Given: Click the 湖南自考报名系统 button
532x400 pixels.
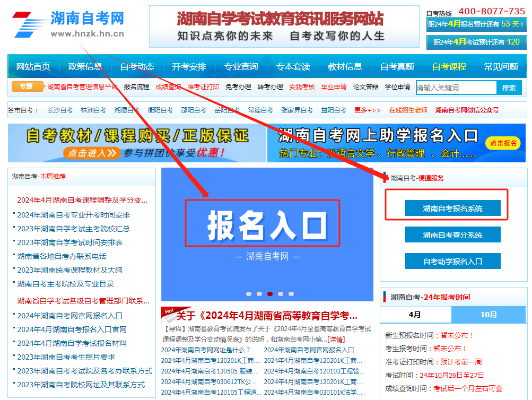Looking at the screenshot, I should (x=453, y=207).
